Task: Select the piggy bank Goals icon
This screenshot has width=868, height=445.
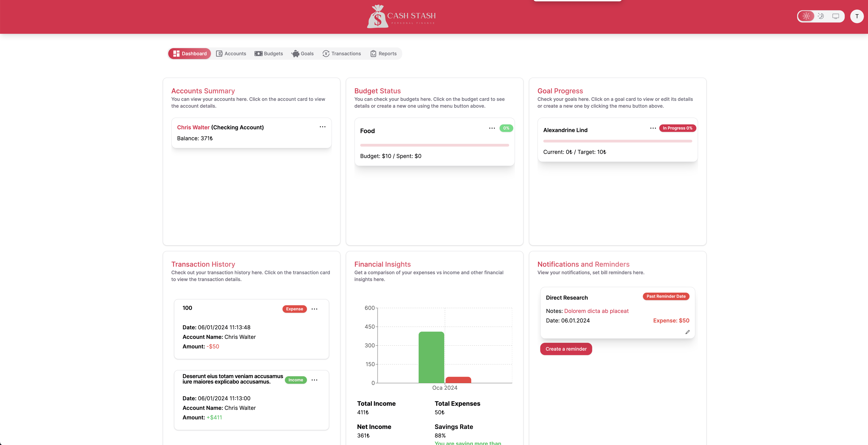Action: [x=295, y=54]
